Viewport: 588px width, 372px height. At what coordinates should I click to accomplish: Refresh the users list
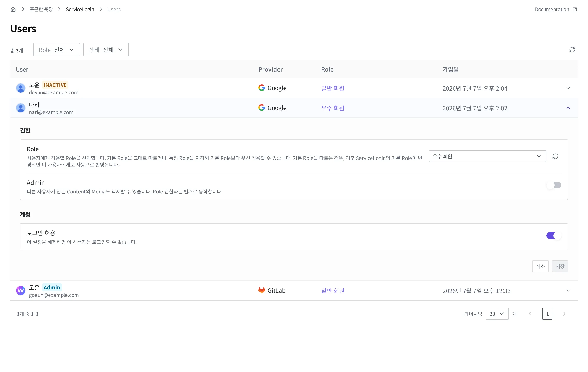coord(572,50)
